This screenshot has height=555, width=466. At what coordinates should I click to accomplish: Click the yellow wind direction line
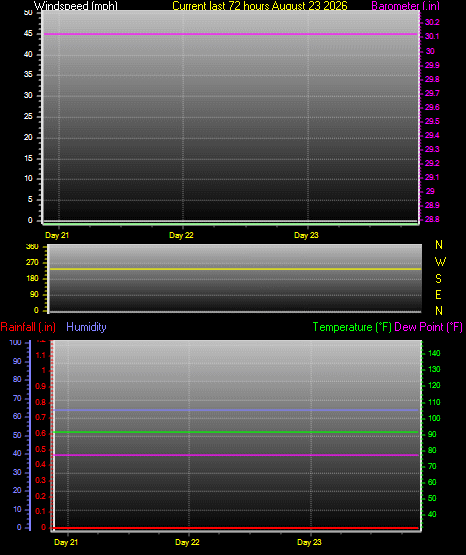point(235,269)
